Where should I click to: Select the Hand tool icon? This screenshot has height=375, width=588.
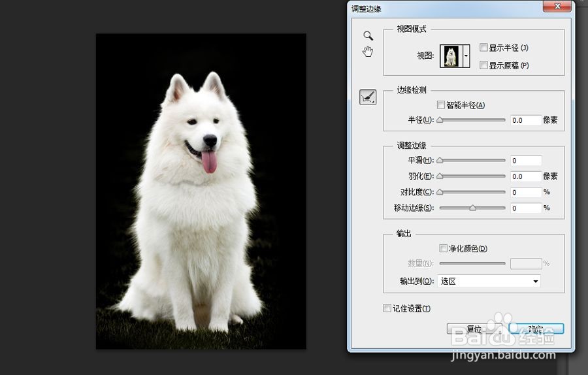click(368, 52)
